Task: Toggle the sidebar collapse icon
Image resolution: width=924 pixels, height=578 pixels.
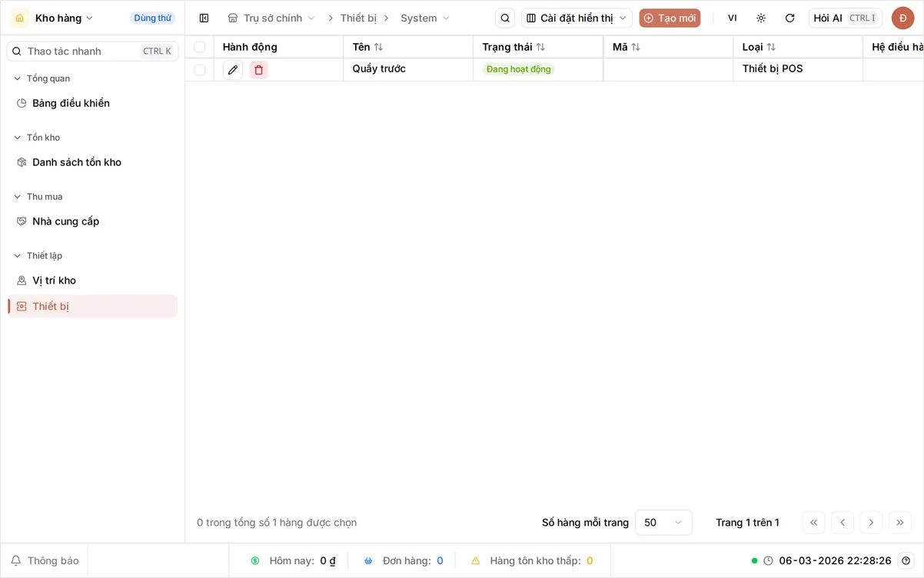Action: 204,18
